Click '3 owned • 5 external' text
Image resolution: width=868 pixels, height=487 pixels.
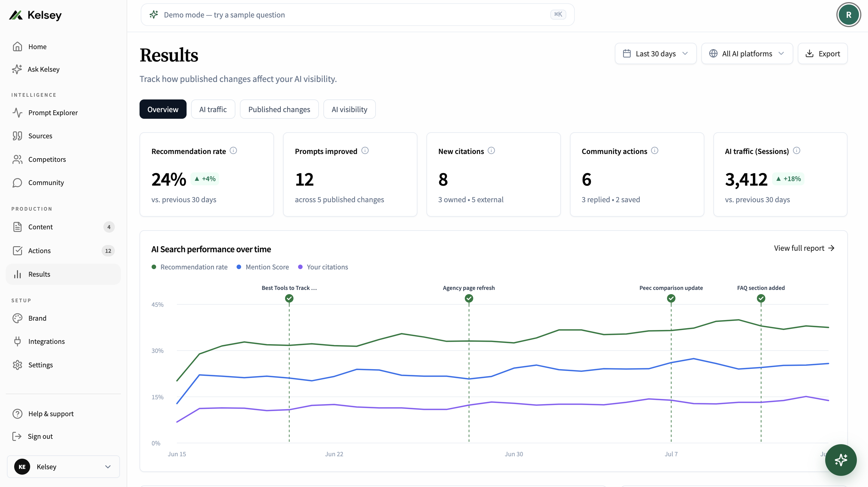471,200
